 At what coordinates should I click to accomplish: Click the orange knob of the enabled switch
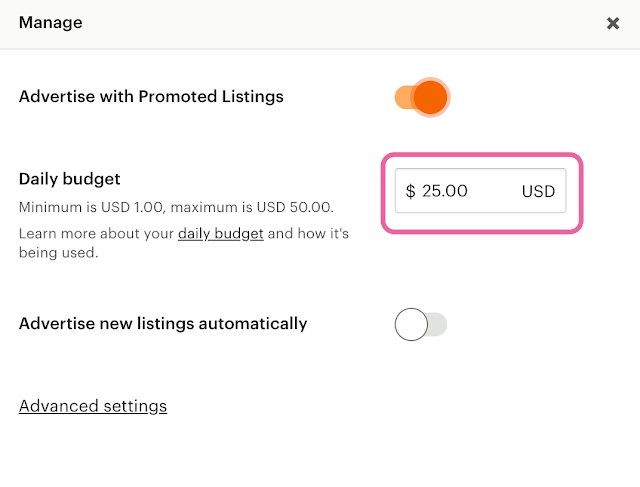click(x=430, y=97)
